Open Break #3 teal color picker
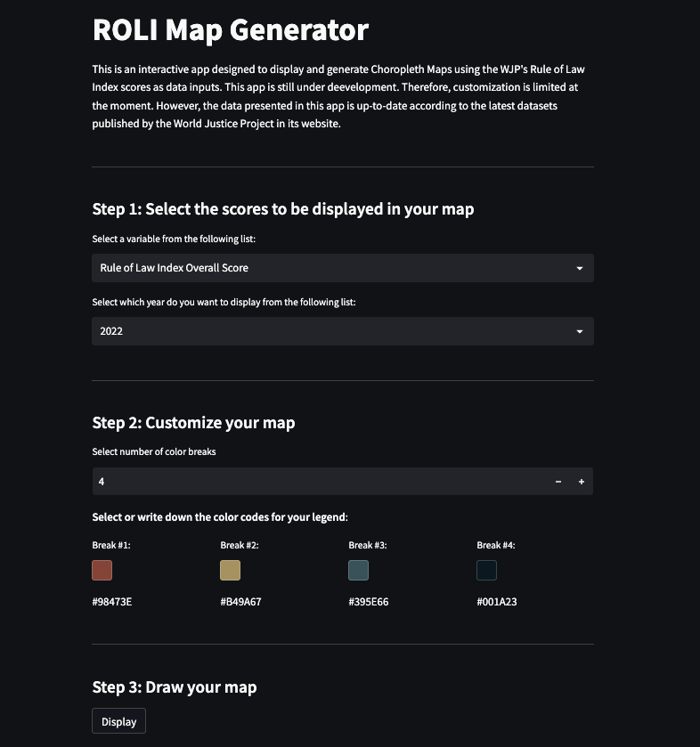The width and height of the screenshot is (700, 747). pyautogui.click(x=358, y=570)
